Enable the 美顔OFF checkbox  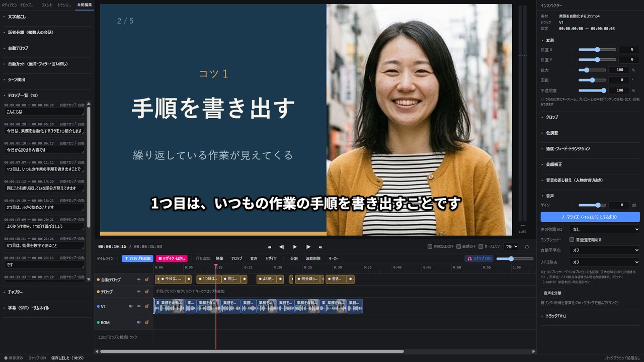click(x=459, y=247)
